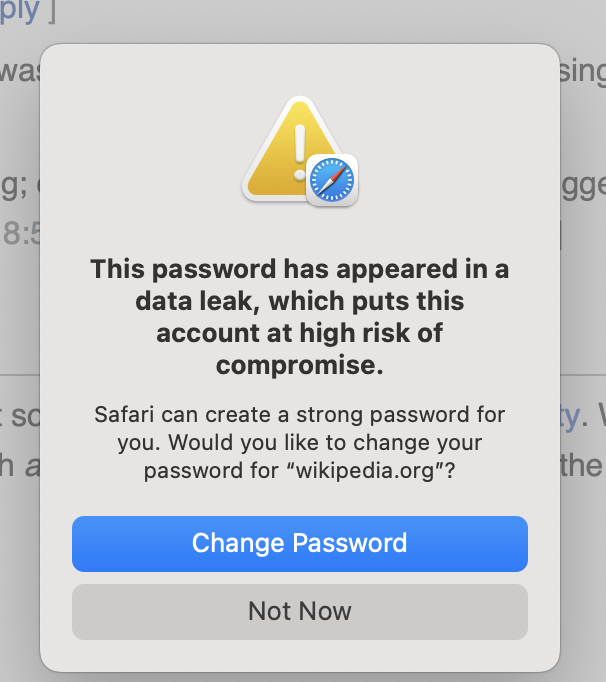Click the dimmed text 'gge' behind dialog
This screenshot has width=606, height=682.
click(583, 187)
